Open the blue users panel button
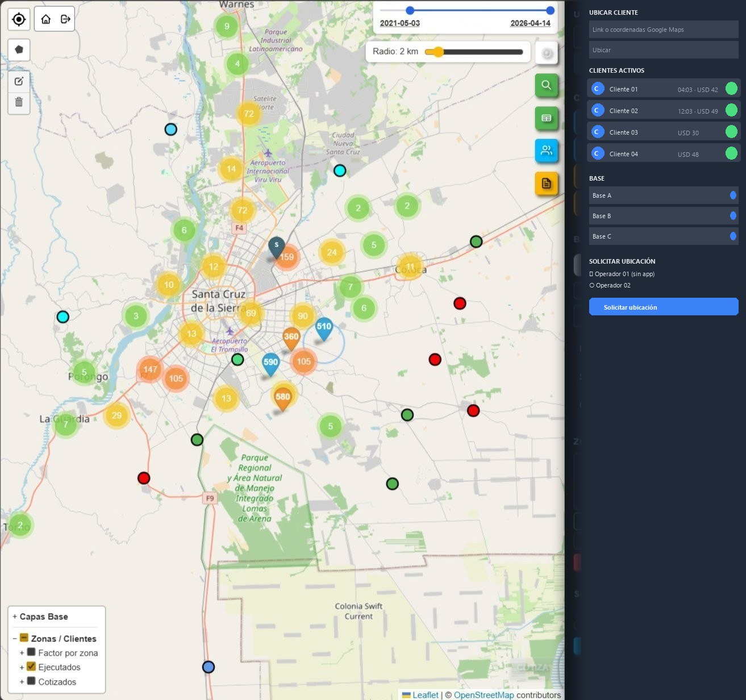 click(x=546, y=151)
